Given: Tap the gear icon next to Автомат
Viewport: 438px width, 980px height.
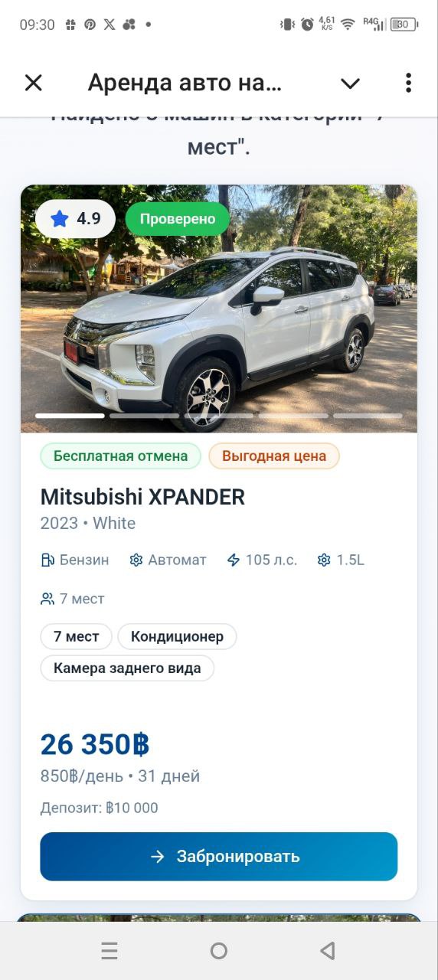Looking at the screenshot, I should pos(136,560).
